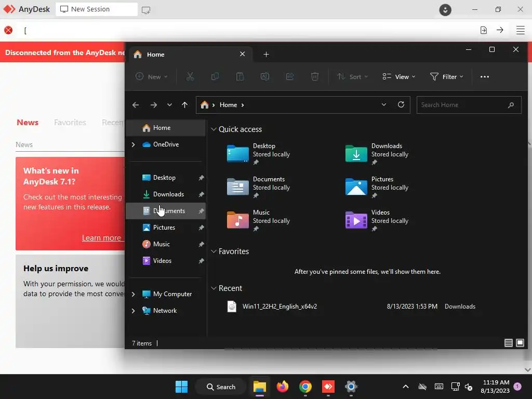The image size is (532, 399).
Task: Open the Filter dropdown
Action: (x=446, y=77)
